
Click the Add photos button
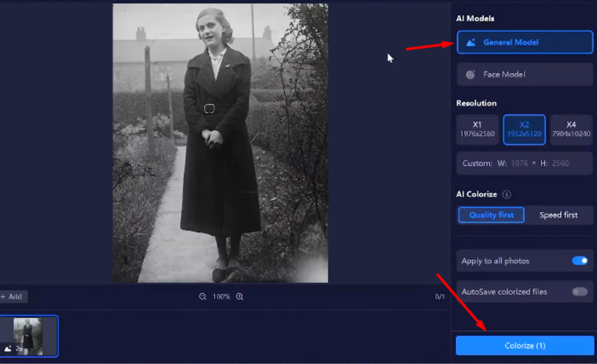pyautogui.click(x=12, y=297)
